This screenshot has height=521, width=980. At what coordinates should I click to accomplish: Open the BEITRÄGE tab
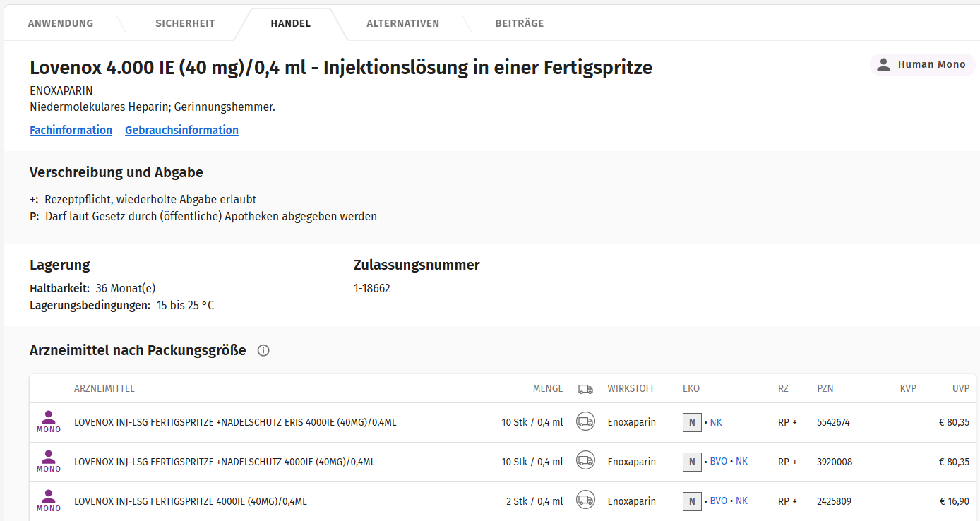[x=520, y=23]
